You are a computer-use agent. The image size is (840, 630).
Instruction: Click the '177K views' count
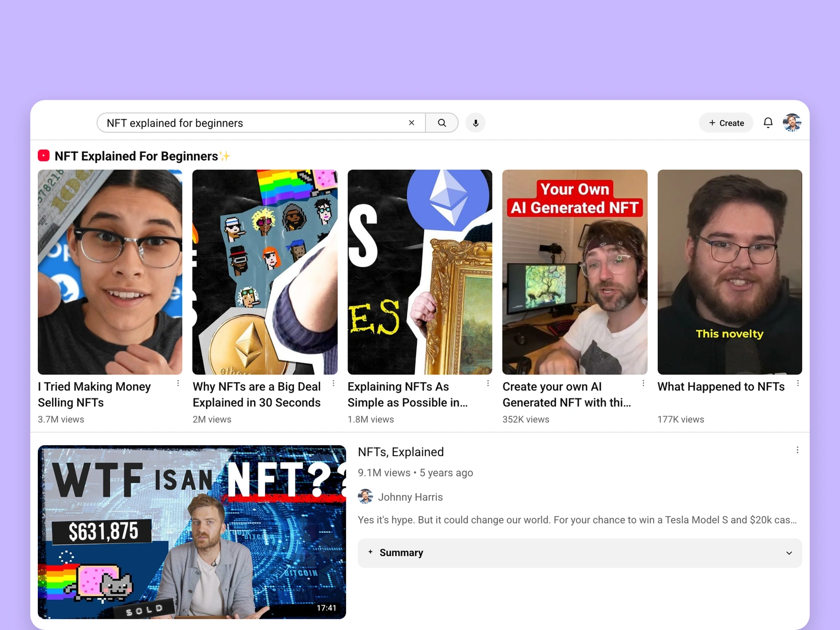coord(681,419)
